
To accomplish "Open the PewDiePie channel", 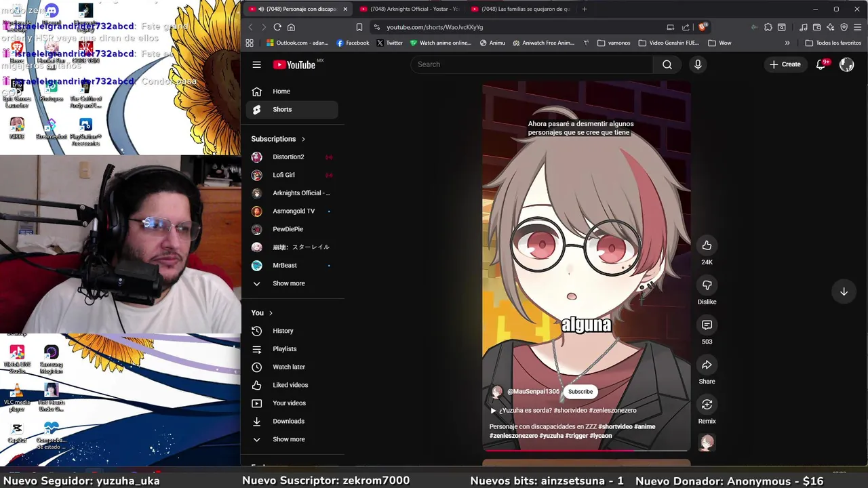I will (292, 229).
